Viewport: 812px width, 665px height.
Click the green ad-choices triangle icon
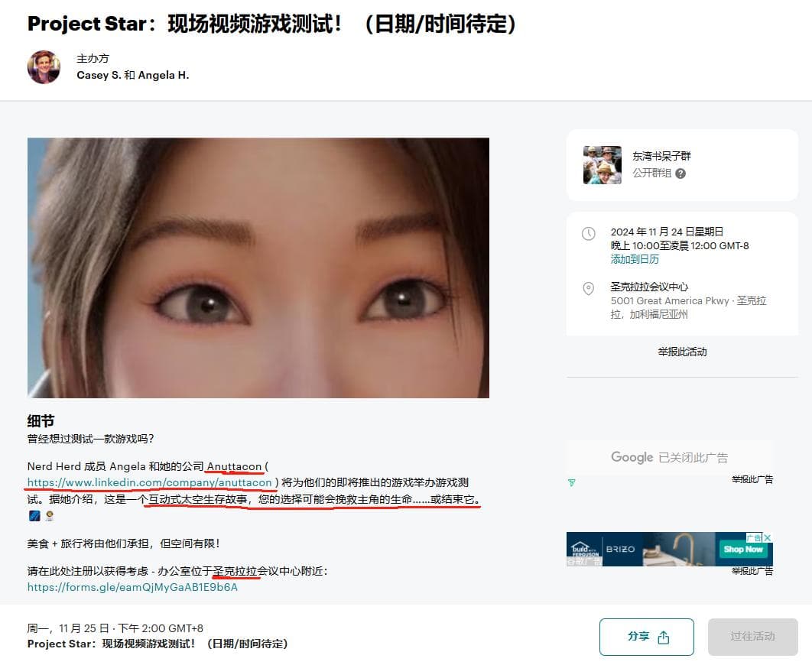[x=572, y=482]
